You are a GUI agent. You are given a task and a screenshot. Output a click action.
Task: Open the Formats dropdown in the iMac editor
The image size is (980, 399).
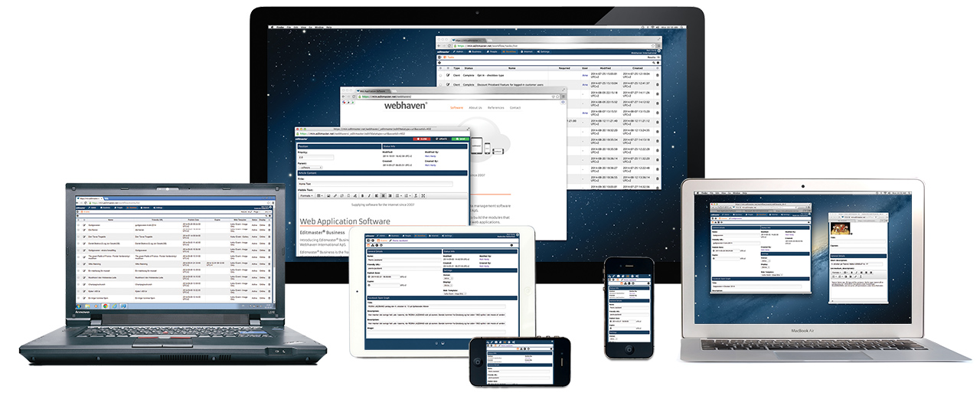tap(308, 195)
